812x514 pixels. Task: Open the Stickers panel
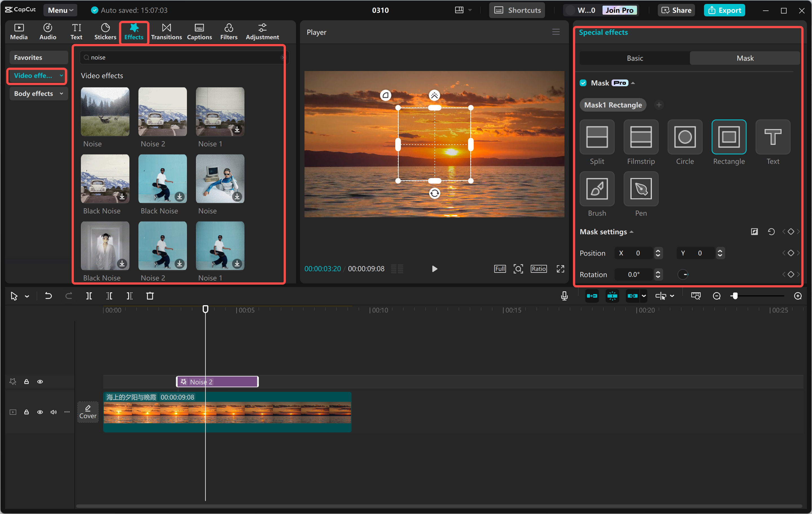[105, 31]
